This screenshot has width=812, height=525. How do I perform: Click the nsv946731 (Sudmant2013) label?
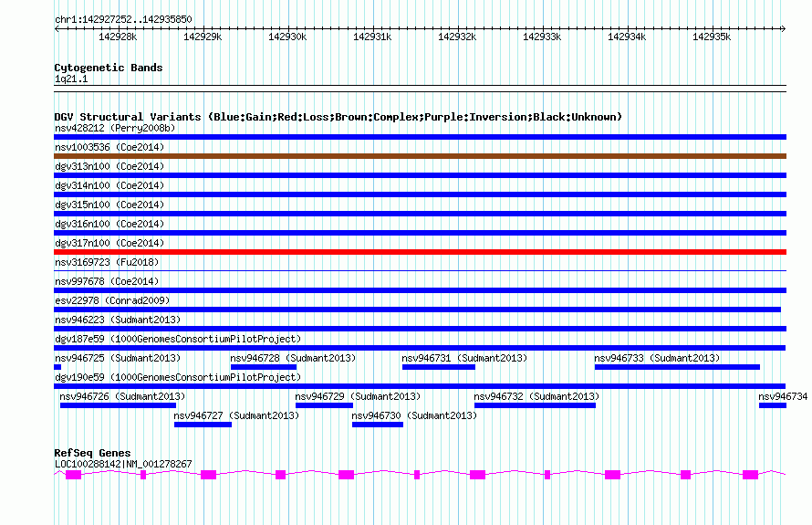click(464, 358)
